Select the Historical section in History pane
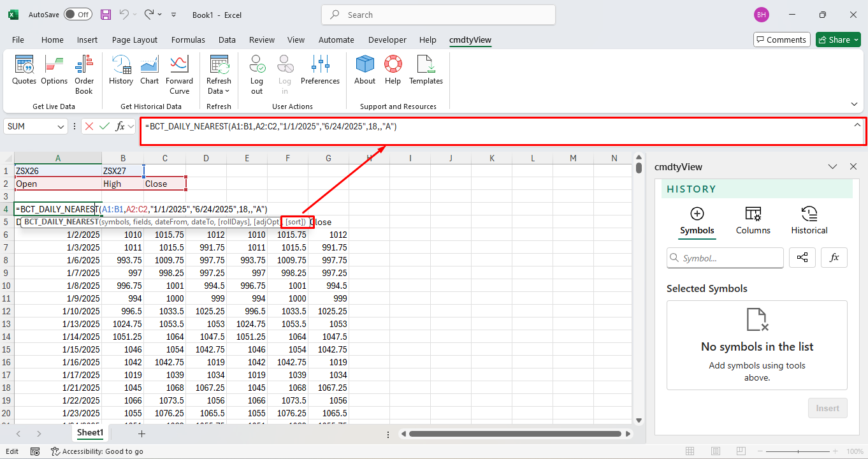 (x=809, y=221)
